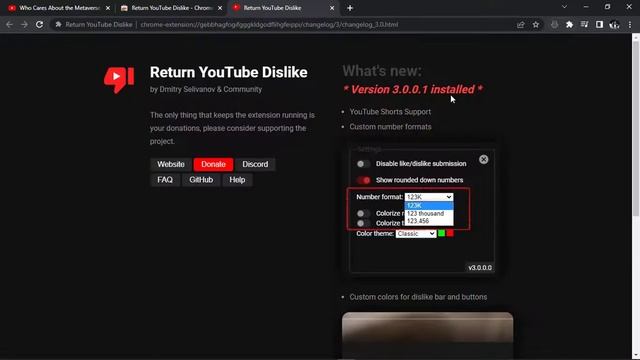The height and width of the screenshot is (360, 640).
Task: Click by Dmitry Selivanov & Community text
Action: point(206,89)
